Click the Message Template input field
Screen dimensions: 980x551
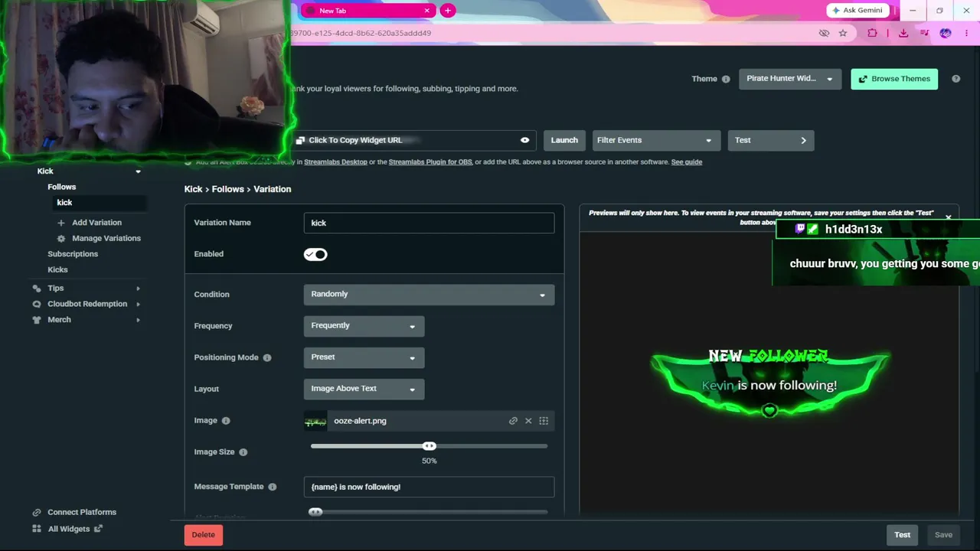click(429, 487)
